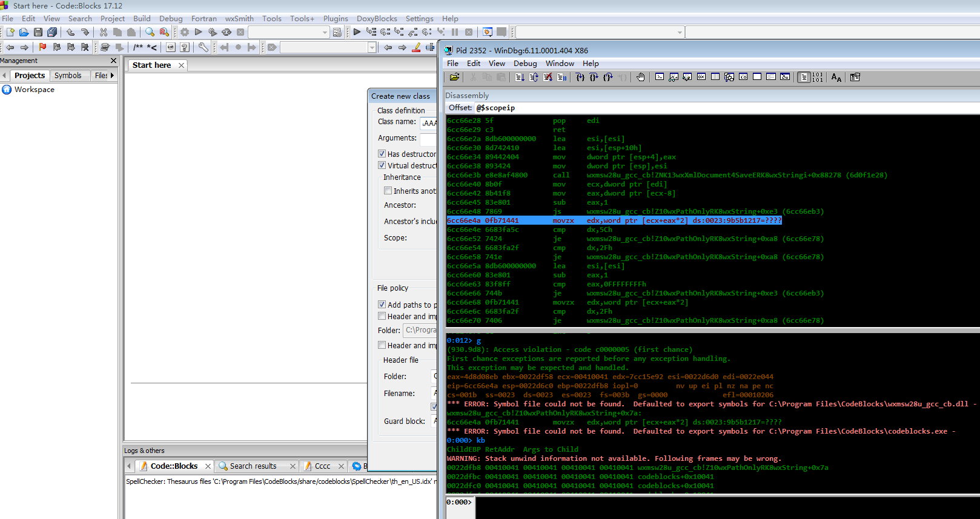Viewport: 980px width, 519px height.
Task: Select Workspace tree item
Action: tap(34, 90)
